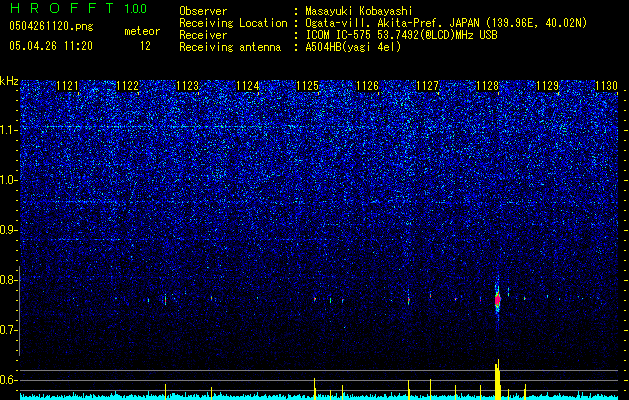The width and height of the screenshot is (629, 400).
Task: Select the filename 0504261120.png
Action: point(51,26)
